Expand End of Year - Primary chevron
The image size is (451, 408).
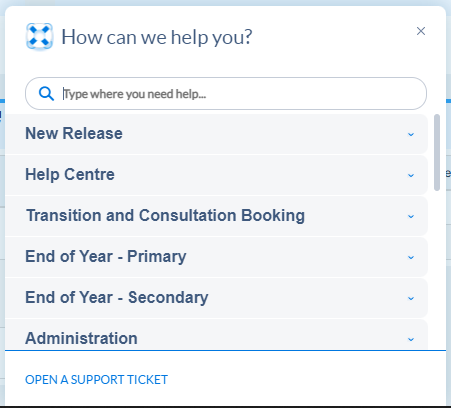click(x=411, y=257)
